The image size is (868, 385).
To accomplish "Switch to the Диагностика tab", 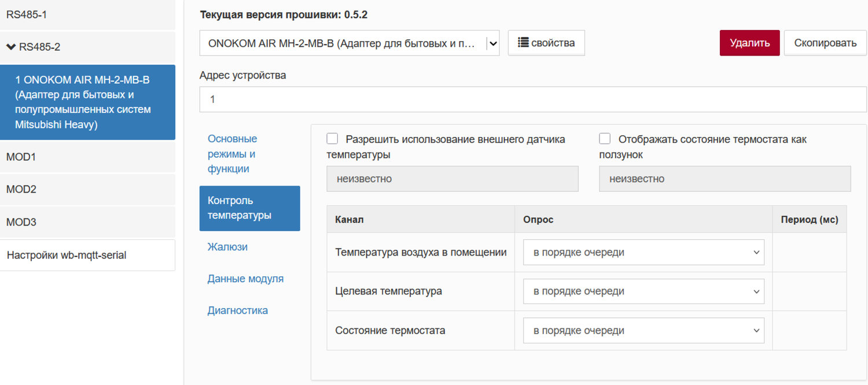I will tap(249, 310).
